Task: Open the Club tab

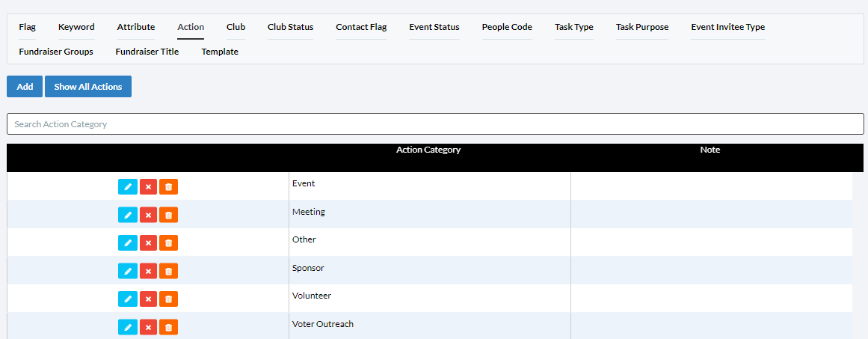Action: pyautogui.click(x=236, y=27)
